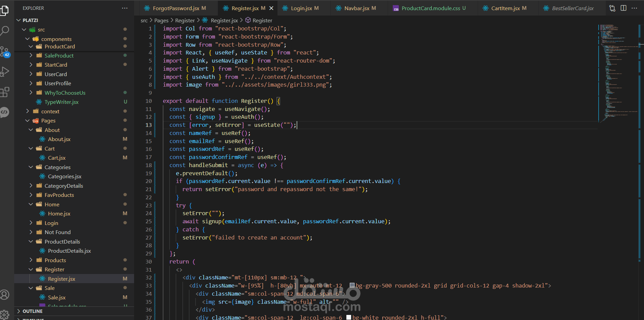Expand the Login folder
Viewport: 644px width, 320px height.
(x=31, y=223)
